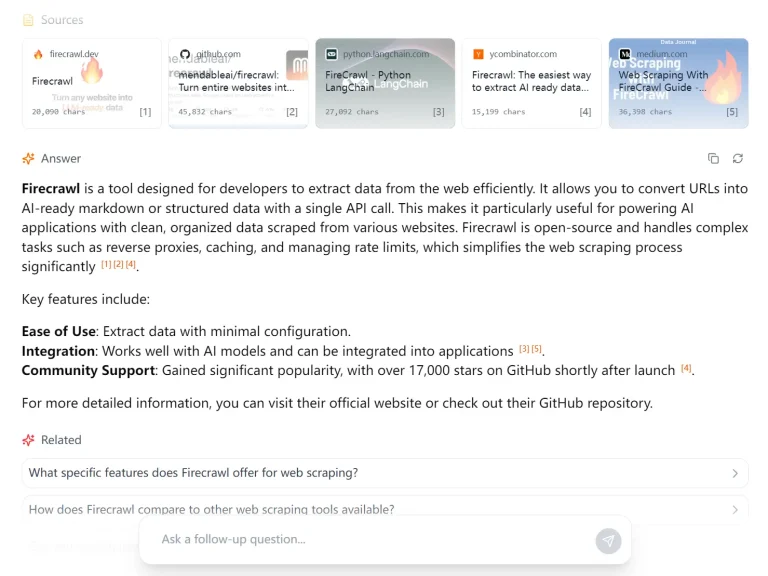The image size is (768, 576).
Task: Open citation [1] after 'significantly'
Action: pyautogui.click(x=106, y=265)
